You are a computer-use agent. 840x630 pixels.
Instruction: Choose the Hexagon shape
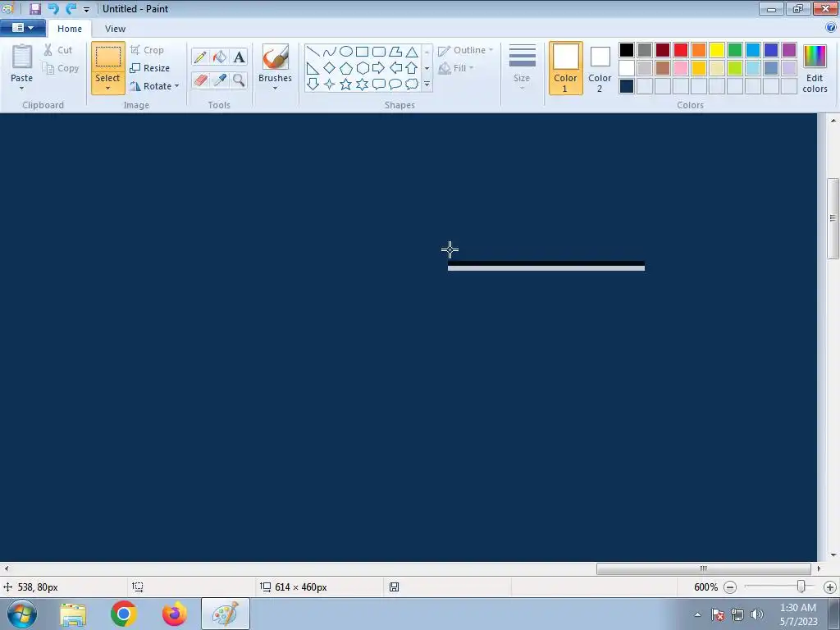(362, 68)
